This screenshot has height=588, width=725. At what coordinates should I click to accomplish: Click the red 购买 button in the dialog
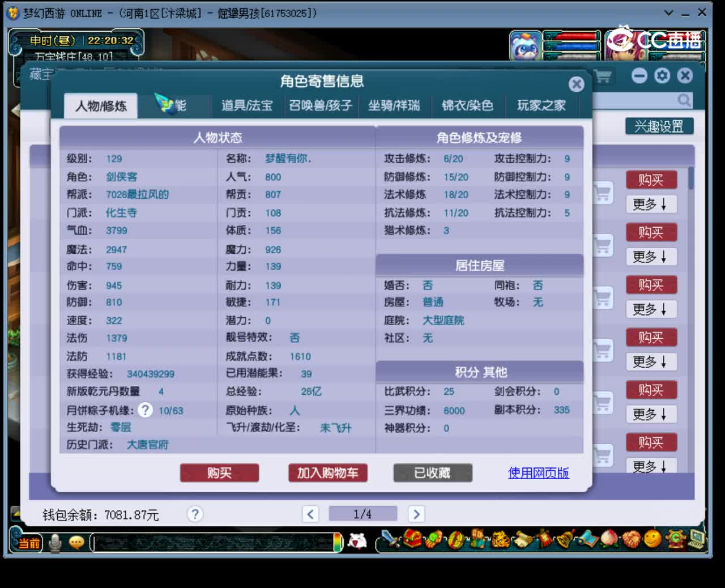(x=220, y=472)
